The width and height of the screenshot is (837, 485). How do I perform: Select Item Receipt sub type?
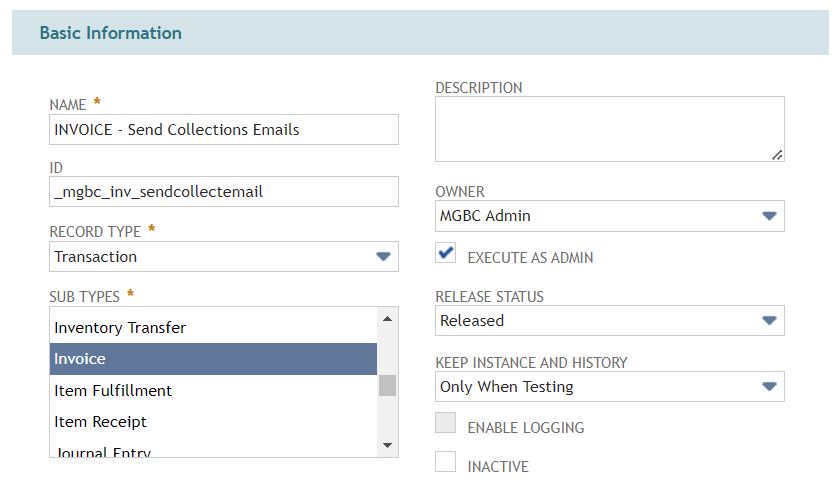214,422
